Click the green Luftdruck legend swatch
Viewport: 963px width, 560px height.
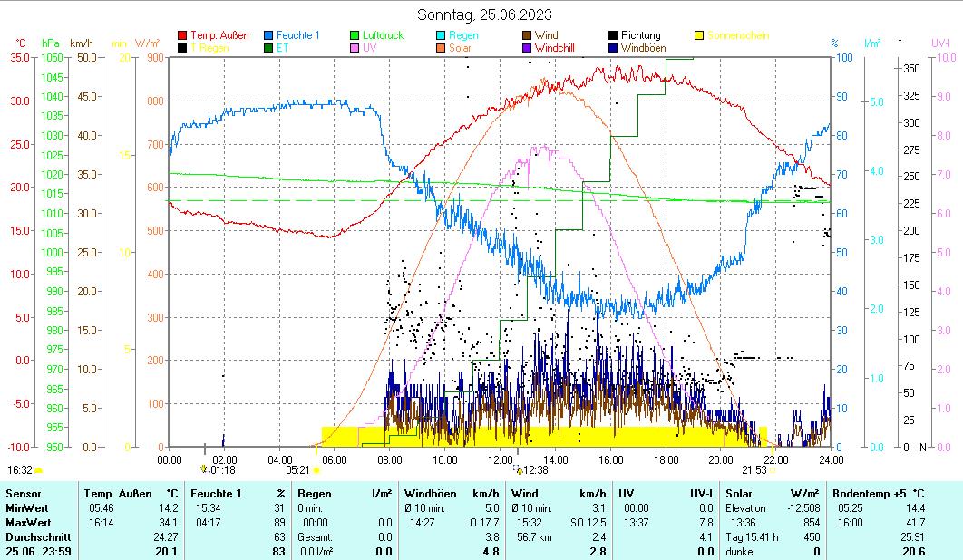point(355,35)
